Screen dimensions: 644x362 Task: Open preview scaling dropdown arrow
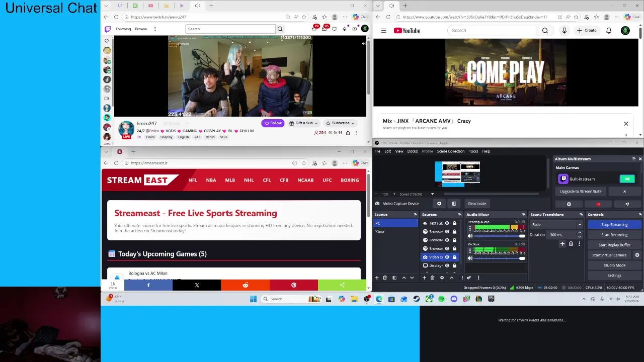[432, 194]
